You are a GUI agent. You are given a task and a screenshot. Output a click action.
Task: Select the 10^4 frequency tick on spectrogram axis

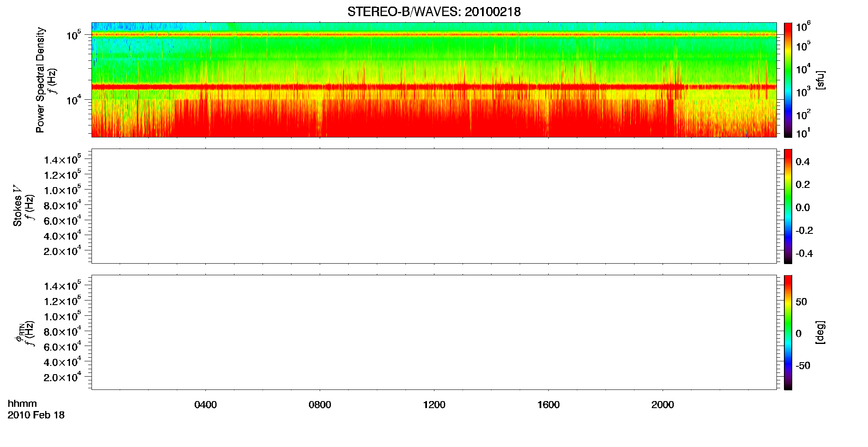tap(73, 100)
